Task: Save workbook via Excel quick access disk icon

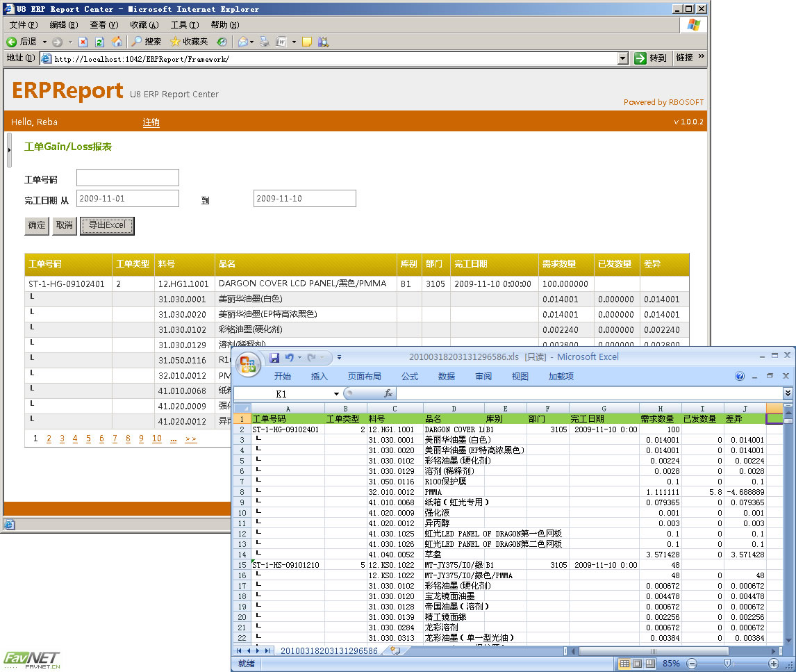Action: pos(274,358)
